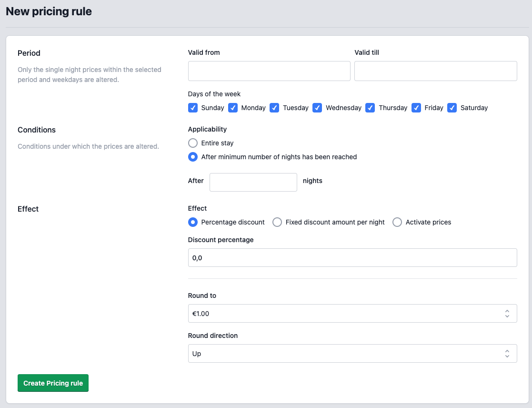Click the Create Pricing rule button

point(53,383)
